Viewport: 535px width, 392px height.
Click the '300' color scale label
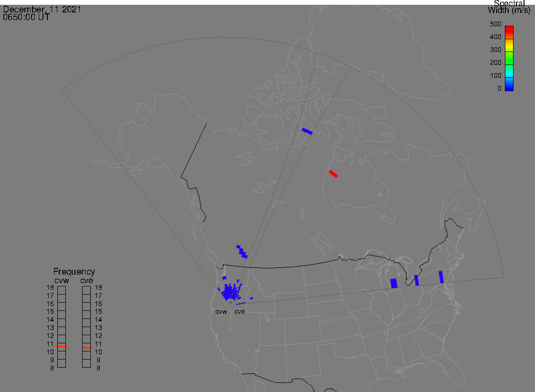[x=496, y=50]
